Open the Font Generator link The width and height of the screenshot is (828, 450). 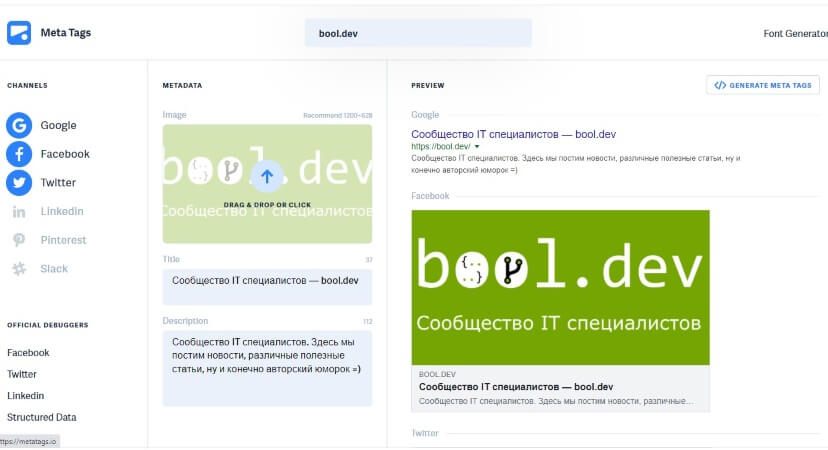click(795, 34)
